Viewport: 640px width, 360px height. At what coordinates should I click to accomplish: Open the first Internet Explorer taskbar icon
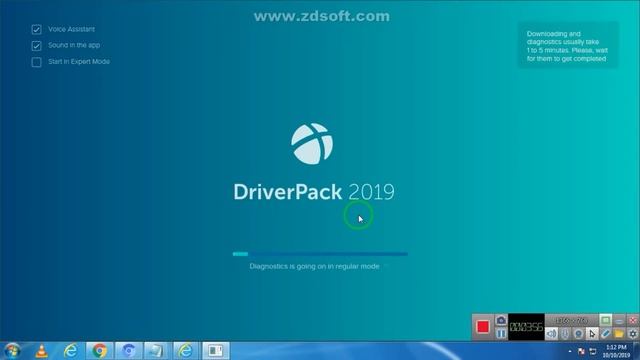(x=71, y=351)
